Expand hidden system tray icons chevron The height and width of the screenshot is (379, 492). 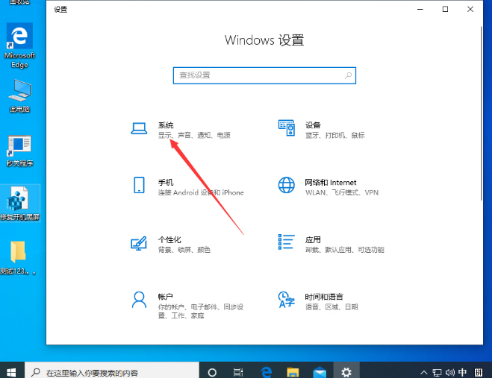pos(423,372)
